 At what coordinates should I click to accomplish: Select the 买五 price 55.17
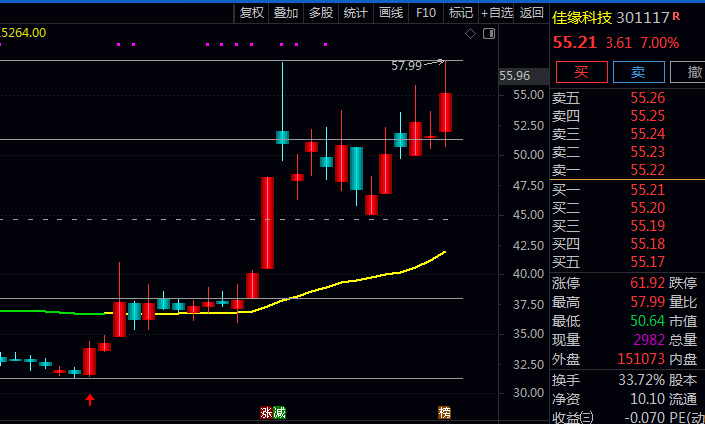pyautogui.click(x=647, y=262)
